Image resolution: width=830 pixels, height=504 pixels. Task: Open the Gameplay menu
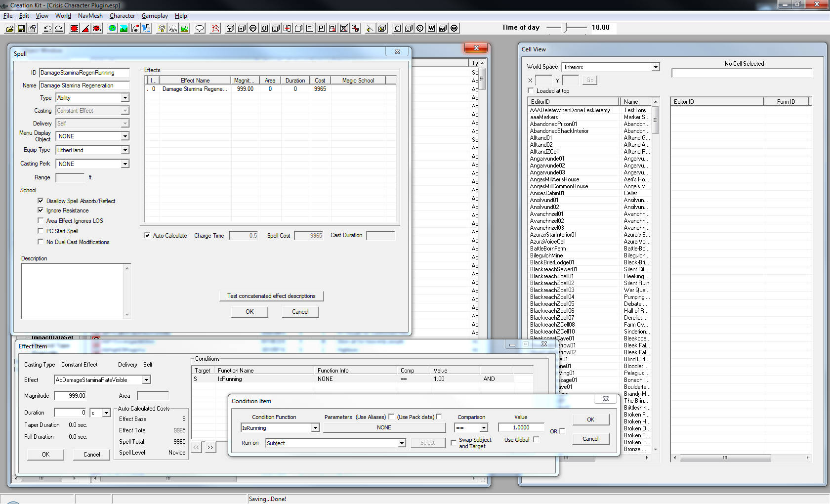coord(155,16)
